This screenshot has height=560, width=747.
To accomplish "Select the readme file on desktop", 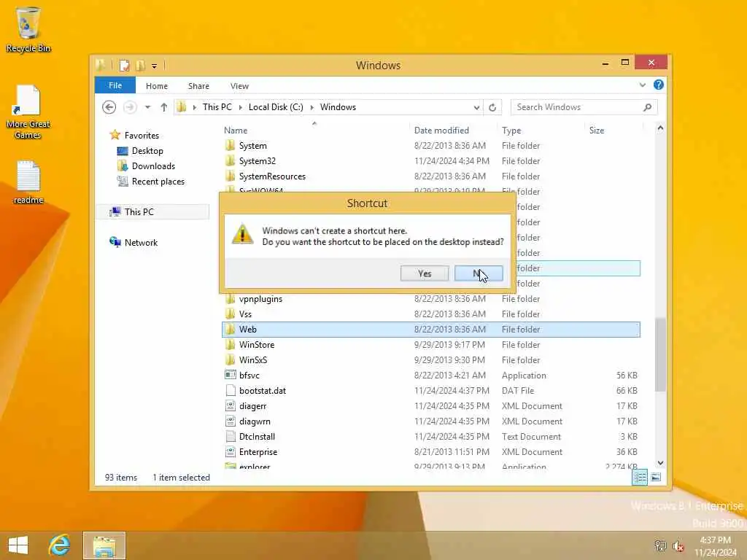I will [x=28, y=182].
